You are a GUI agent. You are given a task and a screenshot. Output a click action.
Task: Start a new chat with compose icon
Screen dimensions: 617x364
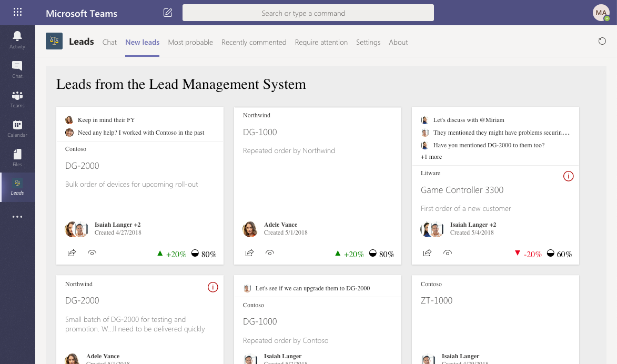(168, 13)
